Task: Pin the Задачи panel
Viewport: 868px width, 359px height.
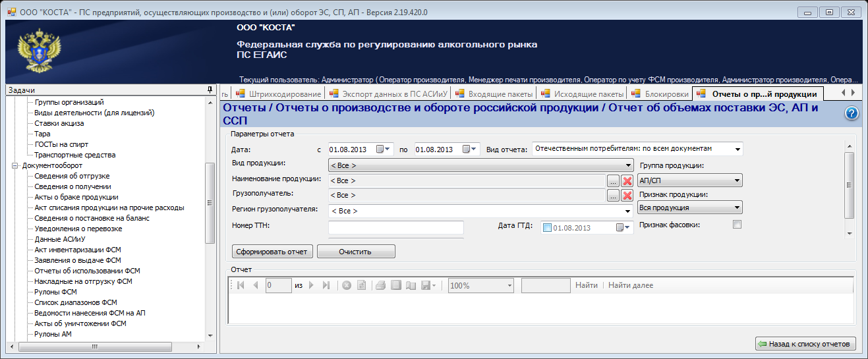Action: (210, 90)
